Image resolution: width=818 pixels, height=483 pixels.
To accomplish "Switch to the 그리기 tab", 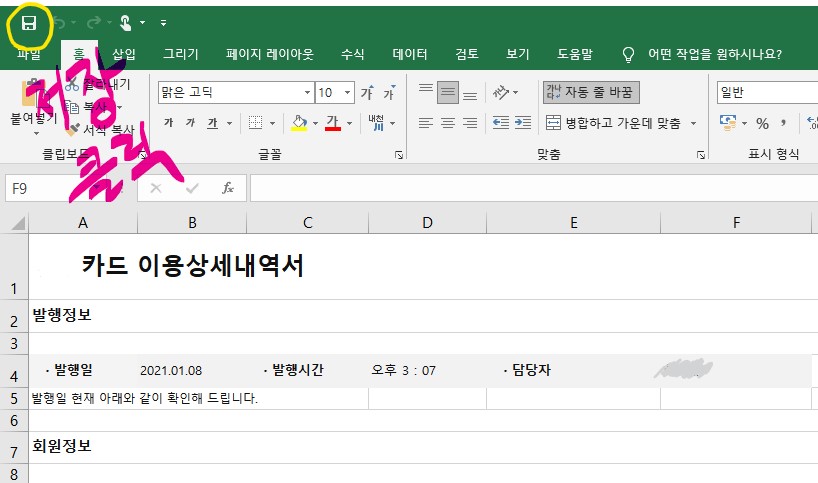I will coord(181,54).
